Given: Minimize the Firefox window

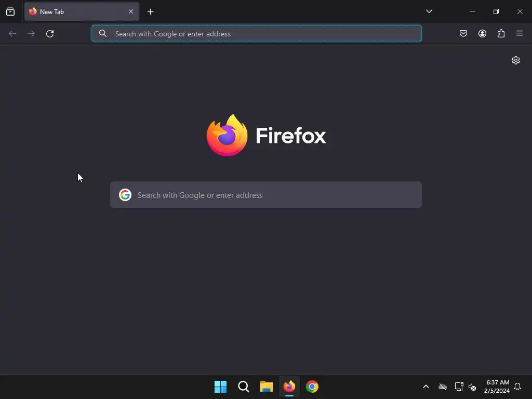Looking at the screenshot, I should click(472, 11).
